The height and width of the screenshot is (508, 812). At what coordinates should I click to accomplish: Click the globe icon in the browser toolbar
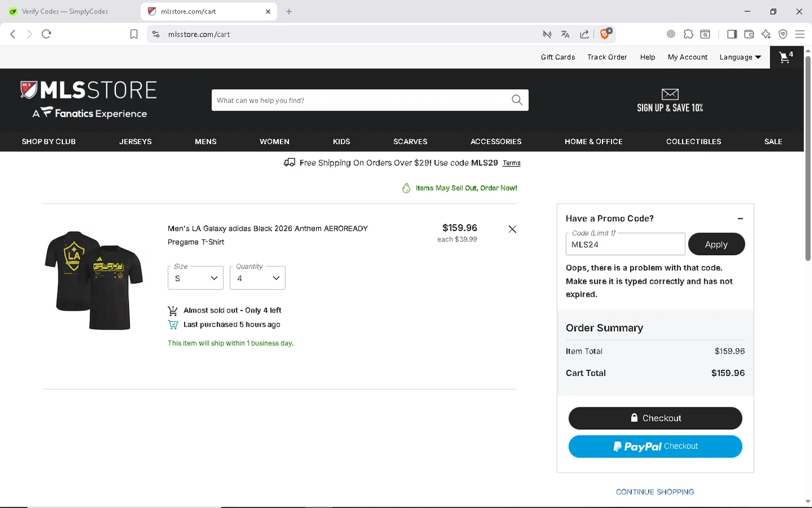pos(671,34)
